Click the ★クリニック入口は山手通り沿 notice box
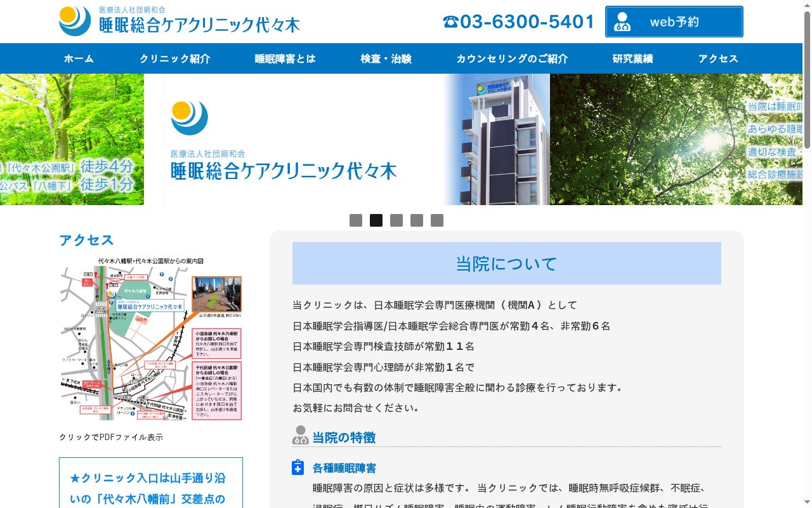 click(x=151, y=483)
